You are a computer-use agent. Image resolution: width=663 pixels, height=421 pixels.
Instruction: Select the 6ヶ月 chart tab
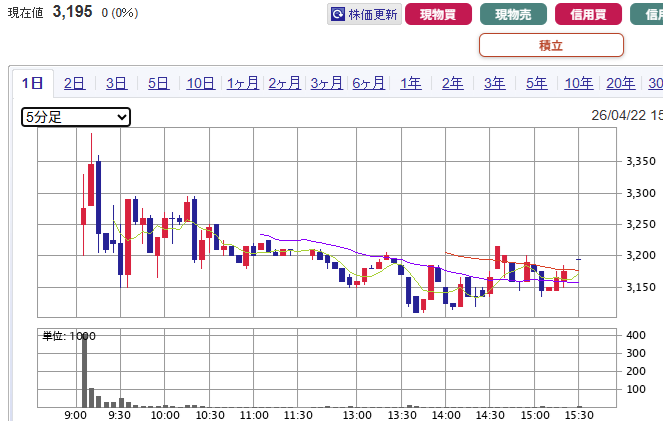369,83
